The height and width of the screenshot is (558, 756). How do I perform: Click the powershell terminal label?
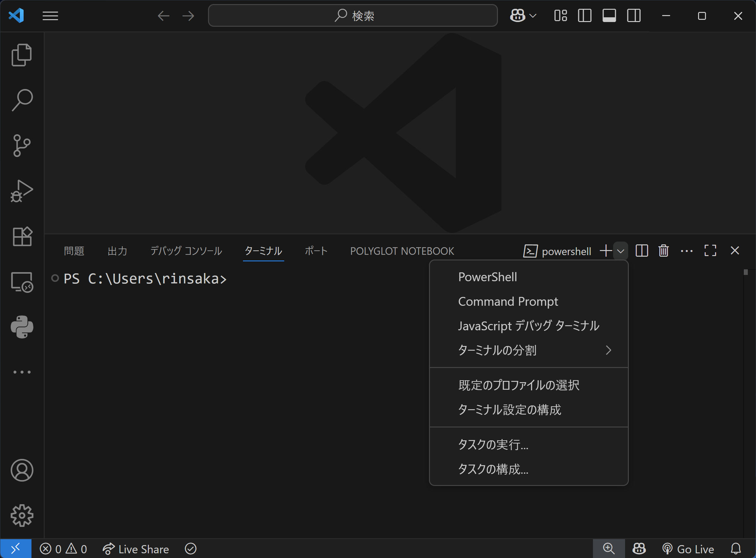[557, 251]
